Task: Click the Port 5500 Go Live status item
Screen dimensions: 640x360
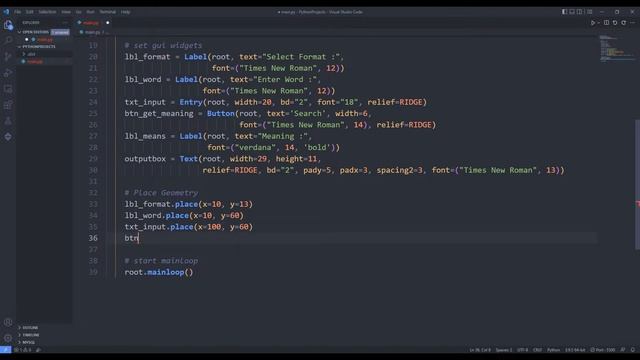Action: point(602,350)
